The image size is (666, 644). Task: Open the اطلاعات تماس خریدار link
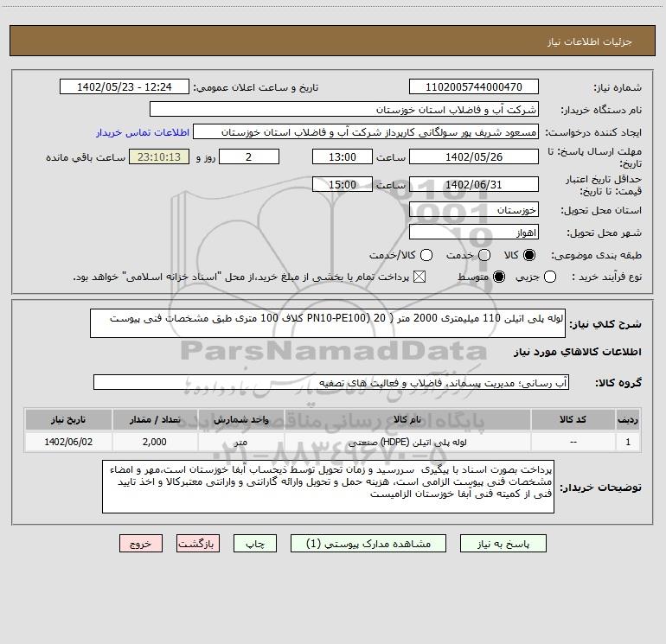pyautogui.click(x=143, y=132)
